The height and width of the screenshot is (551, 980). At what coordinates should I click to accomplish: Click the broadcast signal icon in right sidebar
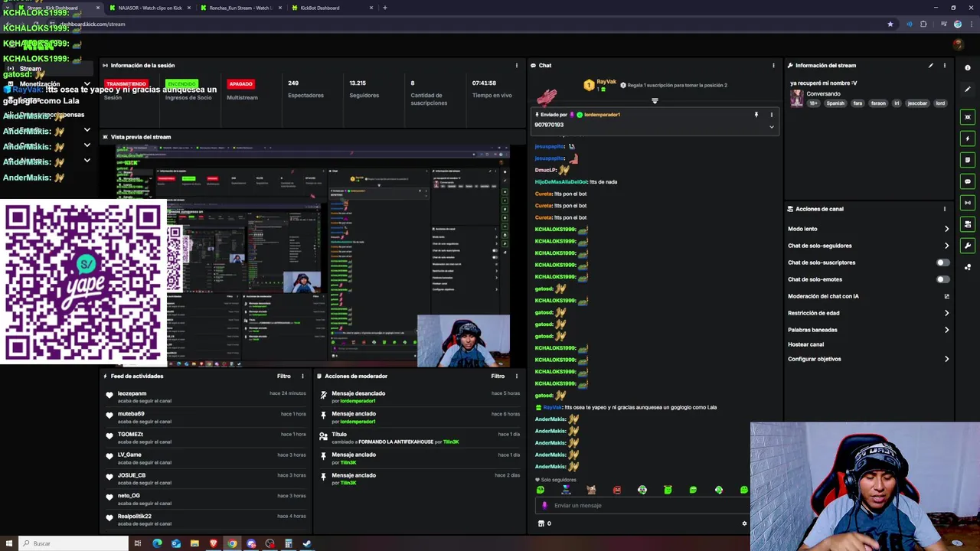coord(968,203)
